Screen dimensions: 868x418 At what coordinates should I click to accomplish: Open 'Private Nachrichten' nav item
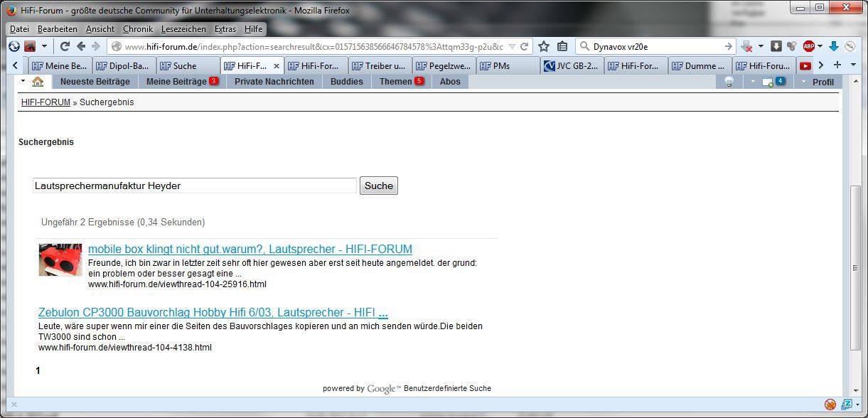(x=274, y=82)
